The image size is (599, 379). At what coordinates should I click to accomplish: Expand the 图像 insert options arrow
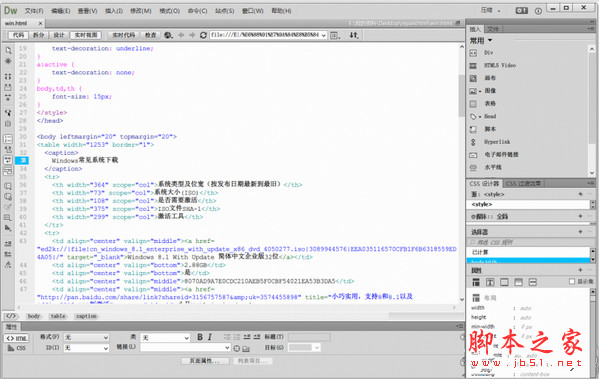480,91
